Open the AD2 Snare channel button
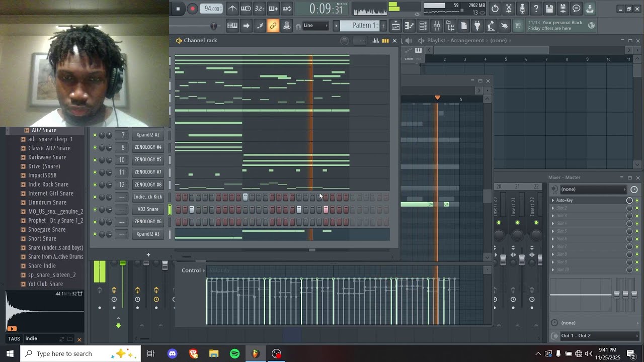644x362 pixels. pos(148,209)
